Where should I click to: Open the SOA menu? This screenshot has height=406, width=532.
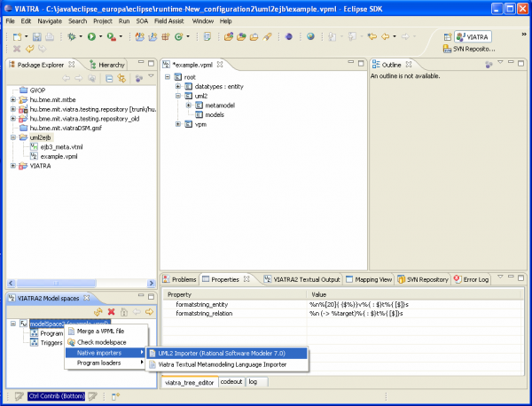[142, 21]
